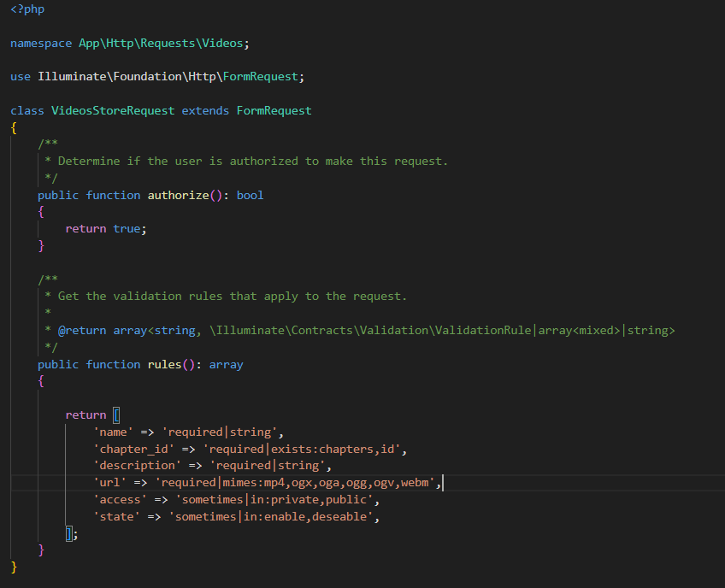Viewport: 725px width, 588px height.
Task: Click the 'sometimes|in:enable,deseable' rule string
Action: point(275,517)
